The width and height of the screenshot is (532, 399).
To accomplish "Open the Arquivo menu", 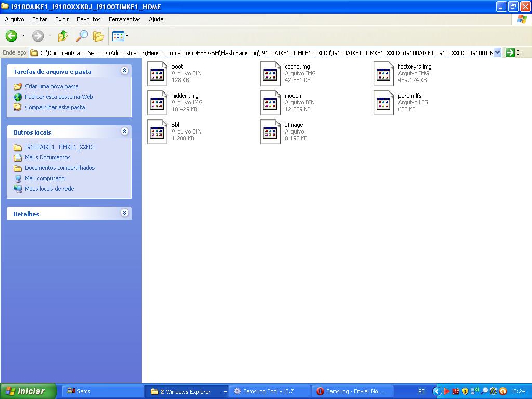I will click(14, 19).
